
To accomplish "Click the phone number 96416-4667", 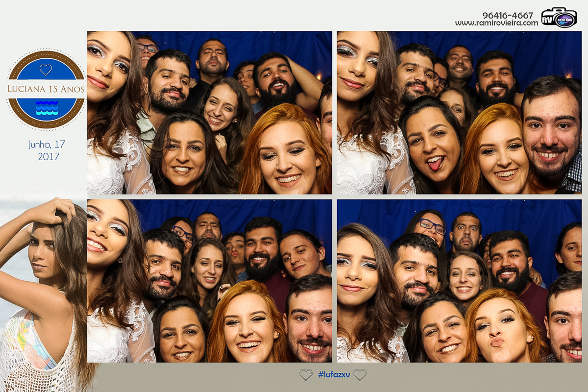I will 507,15.
